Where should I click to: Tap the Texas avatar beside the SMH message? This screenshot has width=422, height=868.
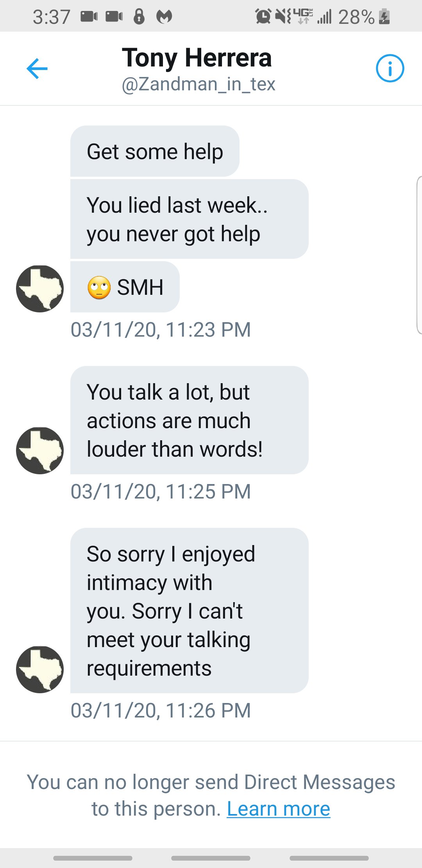(40, 289)
